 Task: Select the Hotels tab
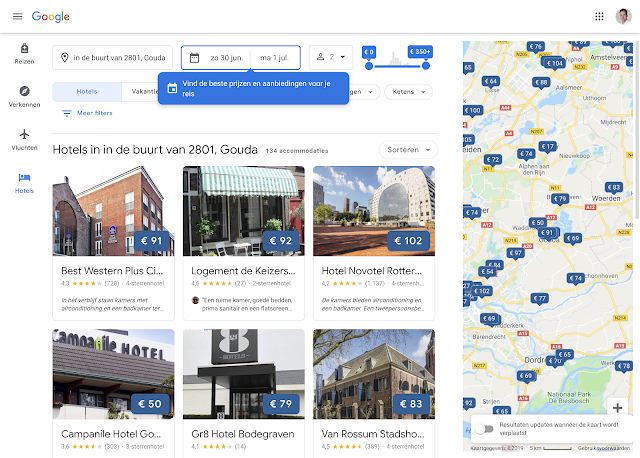tap(87, 92)
